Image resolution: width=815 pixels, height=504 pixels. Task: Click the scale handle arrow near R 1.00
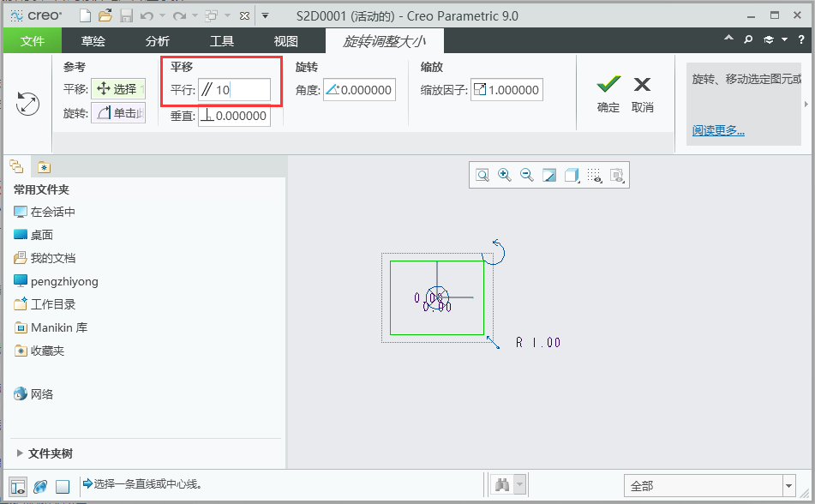point(493,342)
